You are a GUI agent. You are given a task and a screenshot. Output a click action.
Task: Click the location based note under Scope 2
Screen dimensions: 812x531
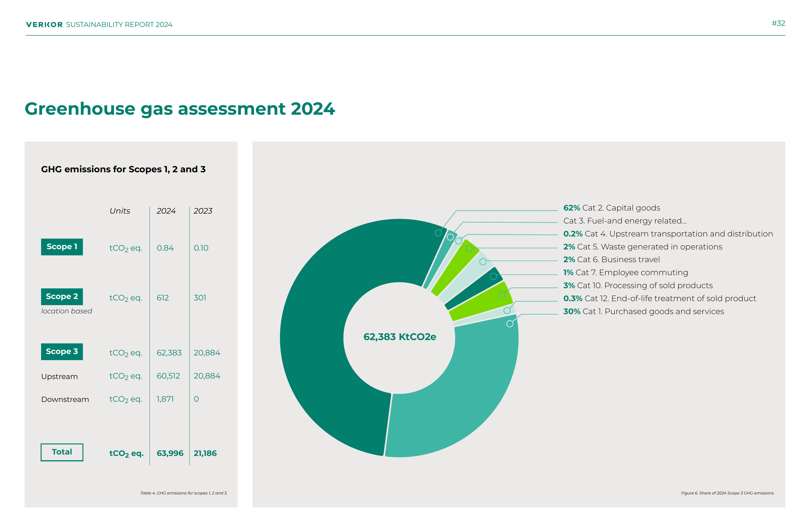(x=67, y=311)
